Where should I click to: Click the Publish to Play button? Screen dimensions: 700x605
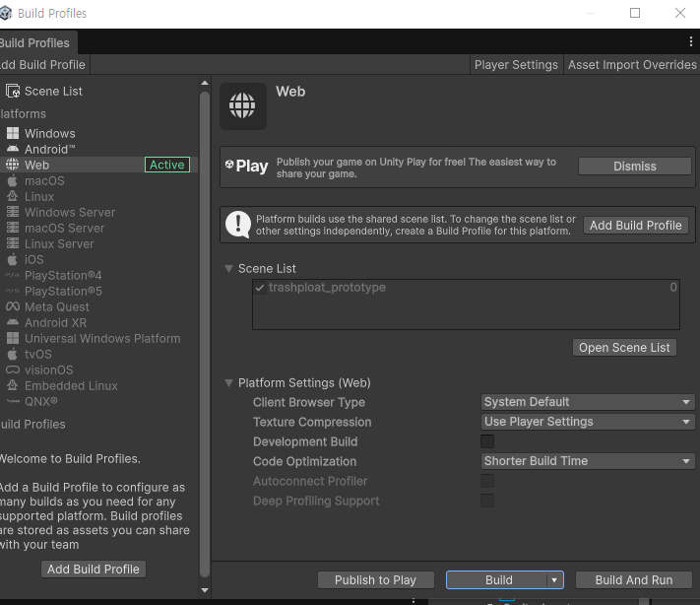click(375, 580)
